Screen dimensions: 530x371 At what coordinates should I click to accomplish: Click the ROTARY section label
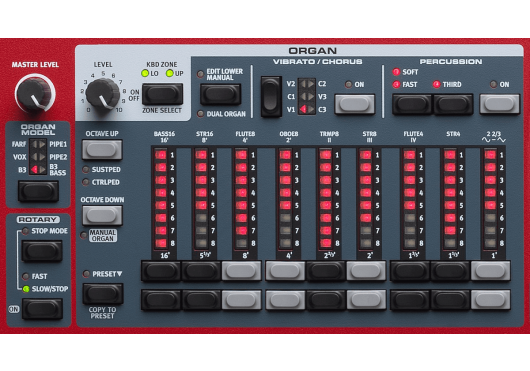pyautogui.click(x=38, y=220)
